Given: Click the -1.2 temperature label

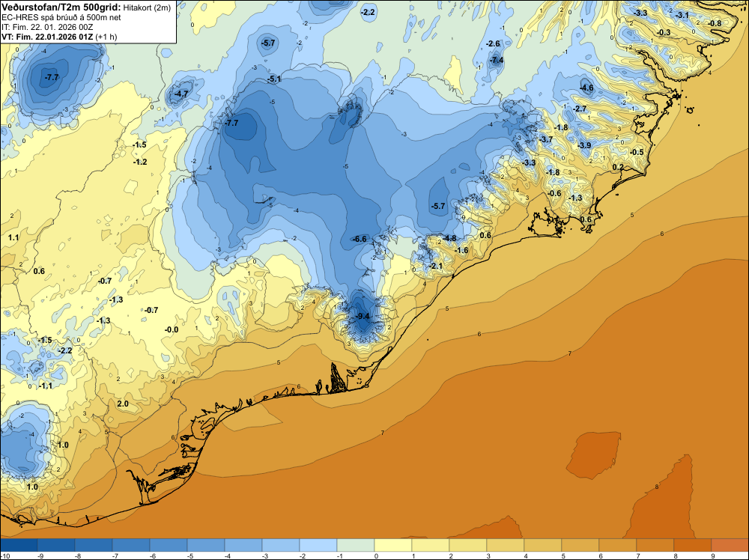Looking at the screenshot, I should pos(140,162).
